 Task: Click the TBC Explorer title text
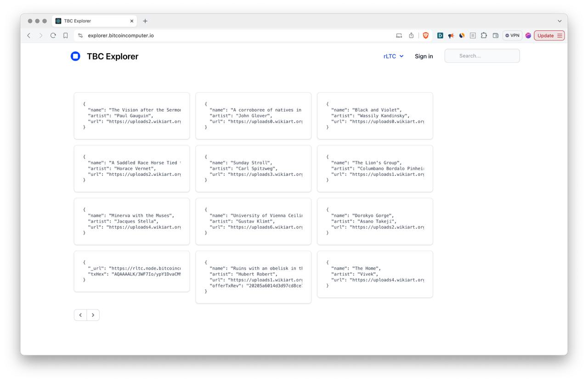(x=113, y=56)
